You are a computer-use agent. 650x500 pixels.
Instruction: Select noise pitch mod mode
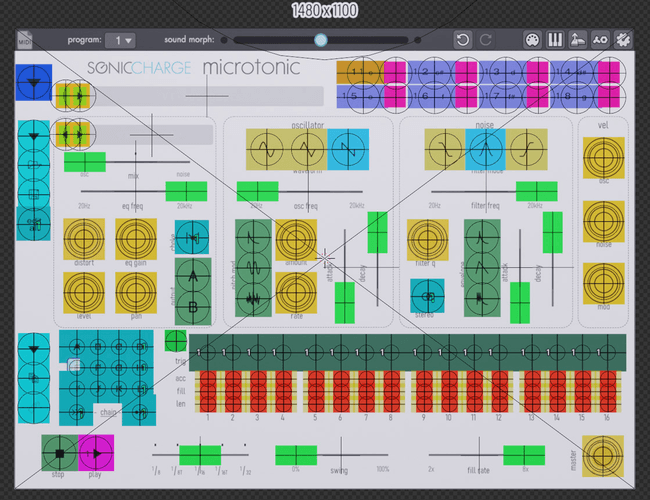(253, 300)
